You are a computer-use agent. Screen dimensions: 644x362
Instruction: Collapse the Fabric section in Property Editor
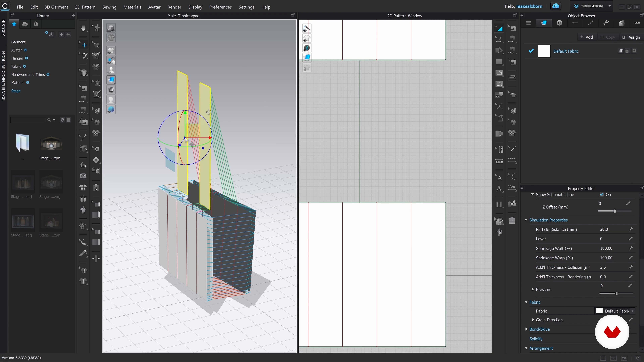[x=526, y=302]
